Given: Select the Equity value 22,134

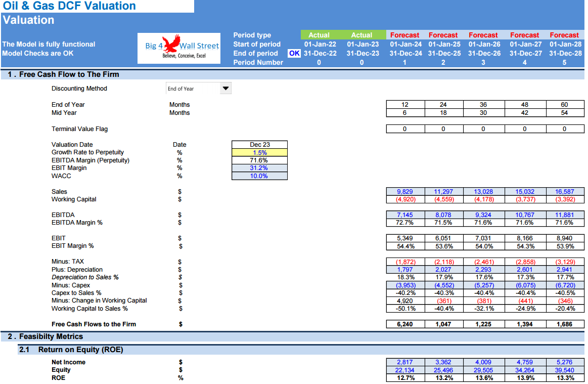Looking at the screenshot, I should [405, 370].
